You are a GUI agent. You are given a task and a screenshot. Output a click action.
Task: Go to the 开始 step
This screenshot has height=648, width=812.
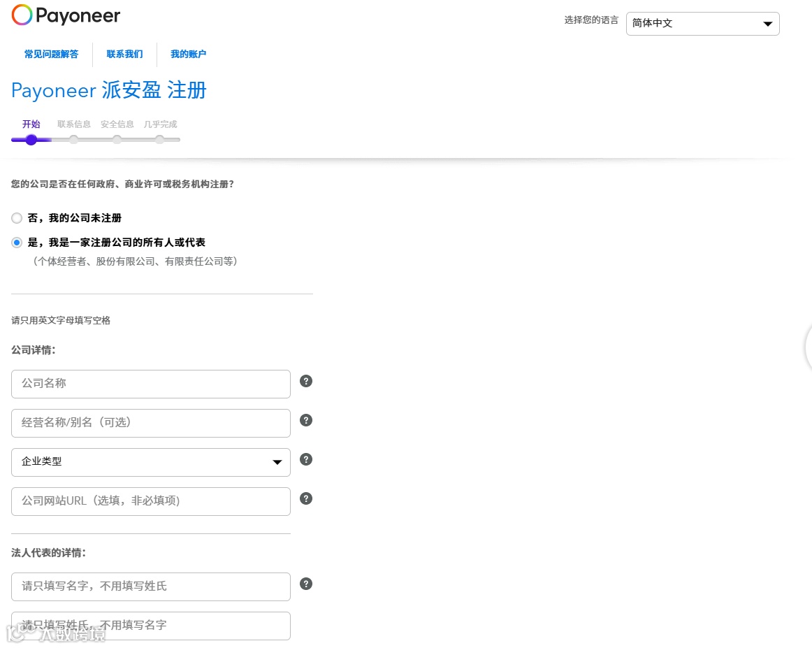pos(31,124)
